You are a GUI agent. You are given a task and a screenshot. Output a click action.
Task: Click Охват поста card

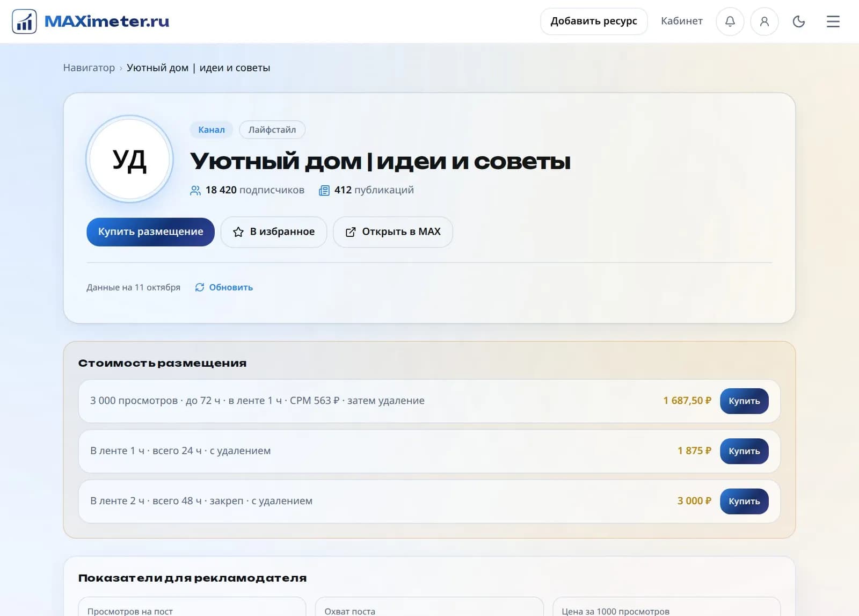tap(429, 607)
